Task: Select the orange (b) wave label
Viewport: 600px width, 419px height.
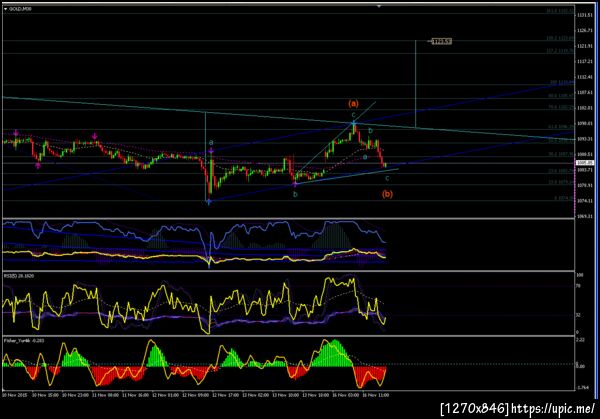Action: (387, 194)
